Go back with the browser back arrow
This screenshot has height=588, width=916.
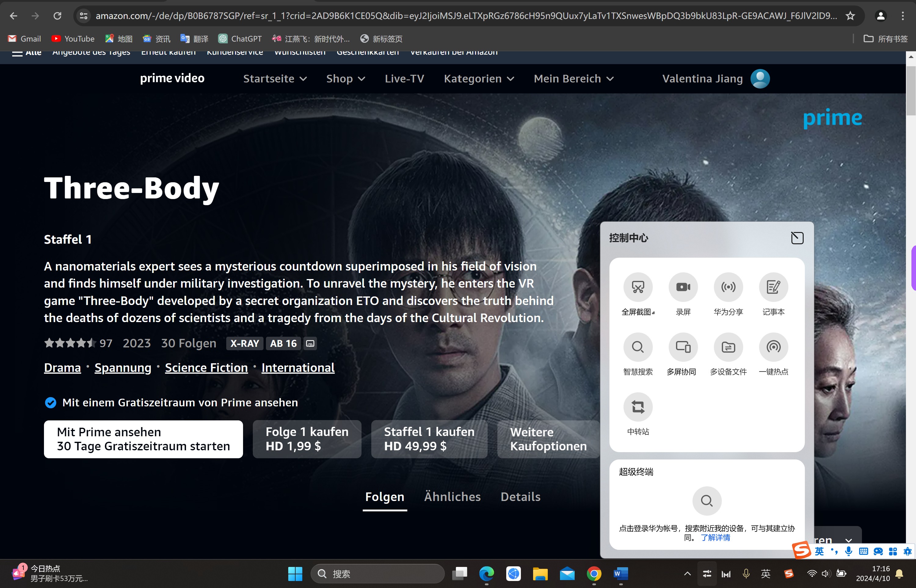(13, 16)
